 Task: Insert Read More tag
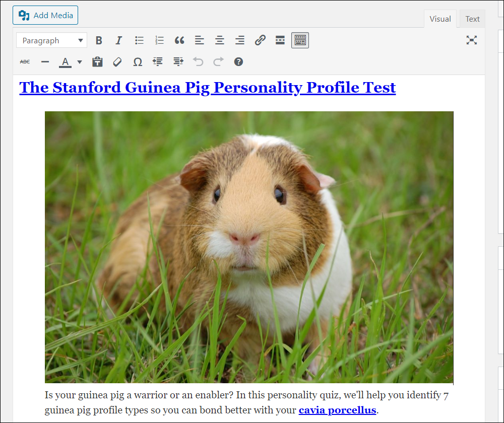click(x=280, y=40)
